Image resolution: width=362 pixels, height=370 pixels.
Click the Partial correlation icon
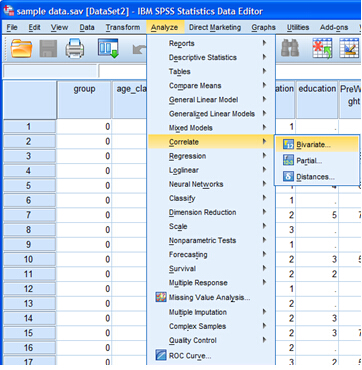pyautogui.click(x=288, y=161)
